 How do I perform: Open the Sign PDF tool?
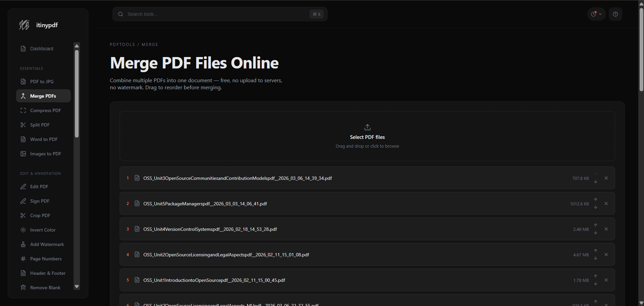pos(39,201)
